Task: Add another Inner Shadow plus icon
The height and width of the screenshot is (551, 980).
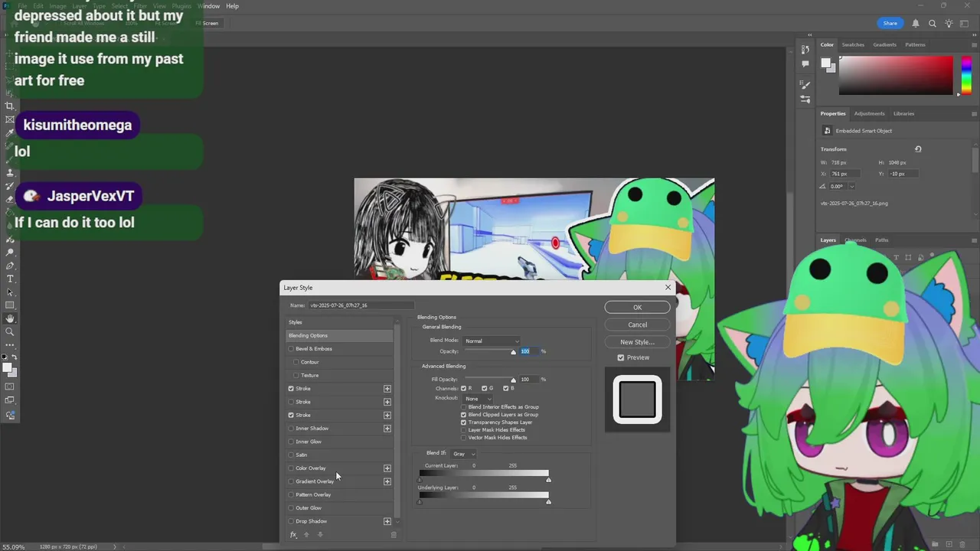Action: click(x=387, y=429)
